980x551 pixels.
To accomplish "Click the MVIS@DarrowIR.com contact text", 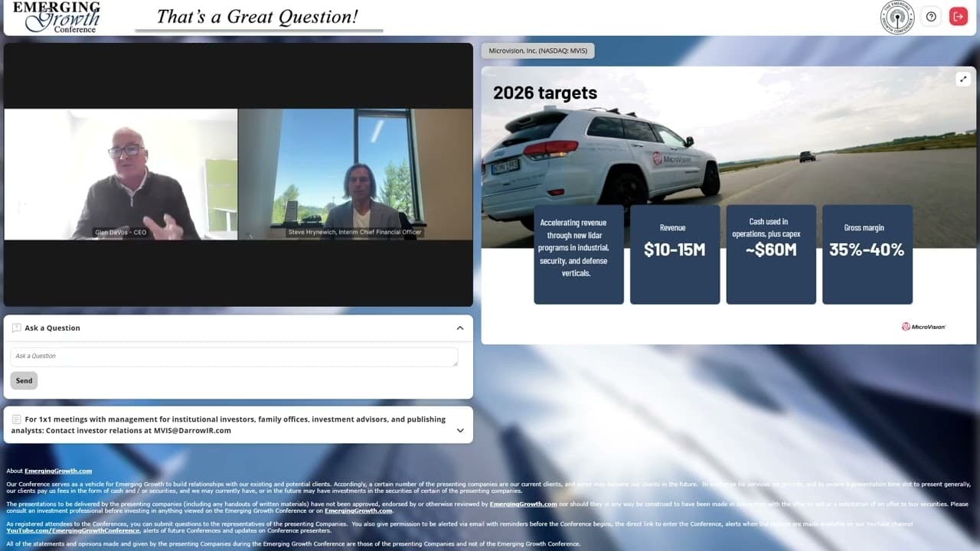I will 192,431.
